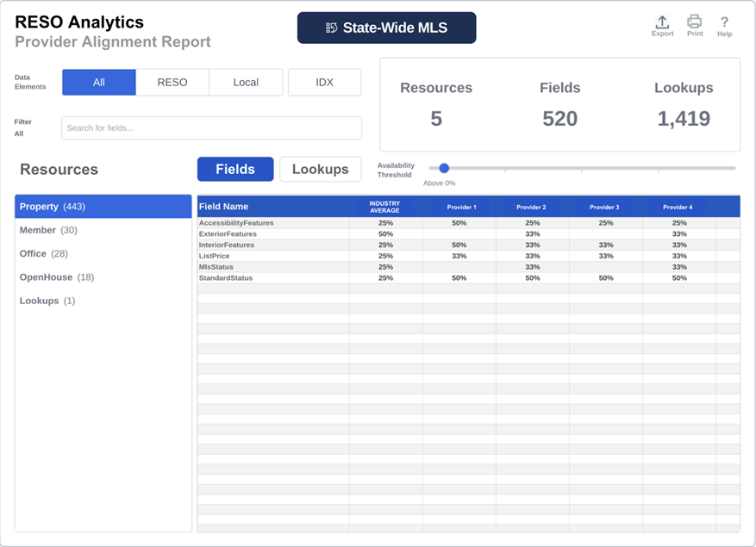756x547 pixels.
Task: Select the InteriorFeatures field row
Action: point(469,246)
